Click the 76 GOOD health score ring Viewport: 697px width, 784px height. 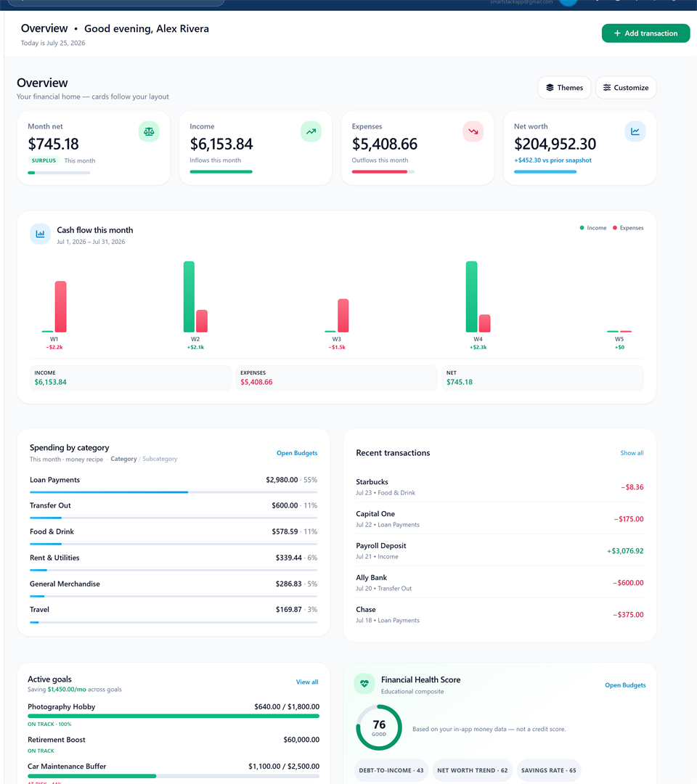click(379, 727)
